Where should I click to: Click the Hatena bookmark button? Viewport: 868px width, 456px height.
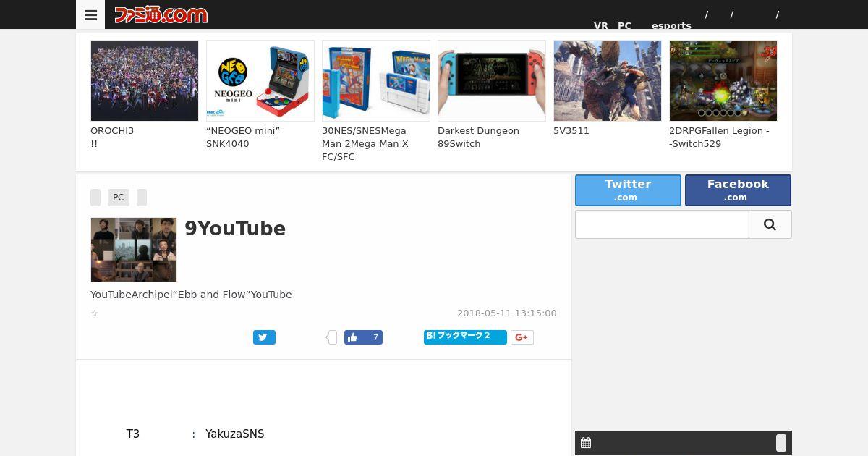pos(465,337)
